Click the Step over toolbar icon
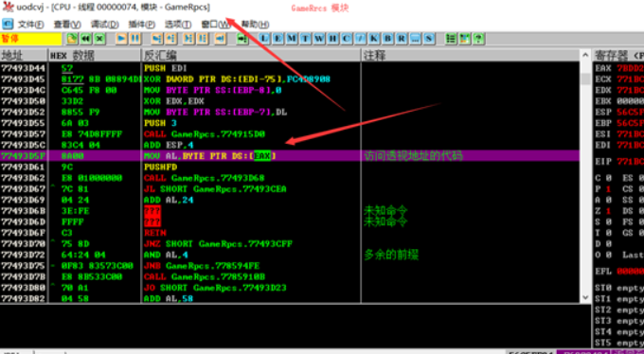The width and height of the screenshot is (644, 354). (170, 39)
